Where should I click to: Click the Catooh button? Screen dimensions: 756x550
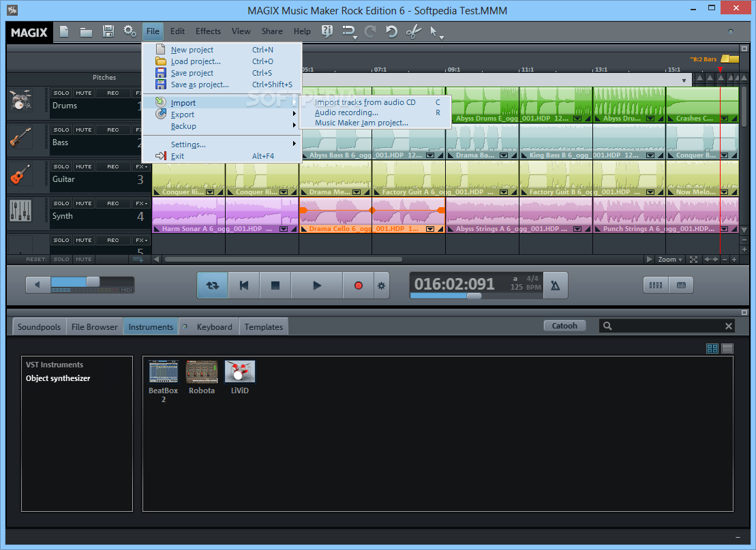[564, 326]
